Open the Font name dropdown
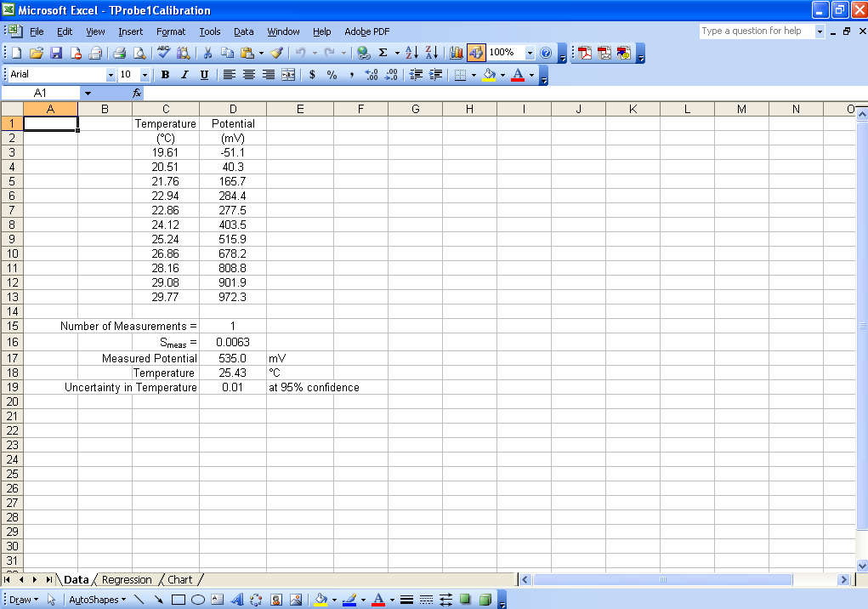The width and height of the screenshot is (868, 609). [x=111, y=75]
